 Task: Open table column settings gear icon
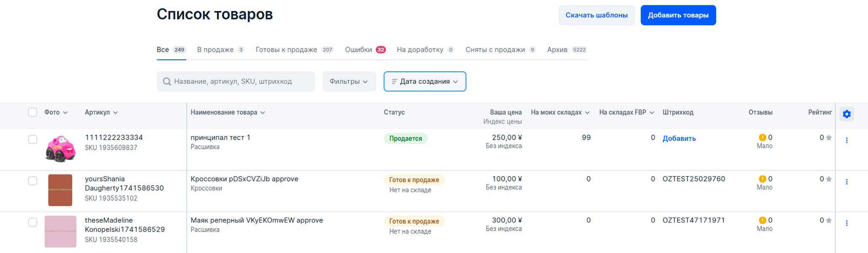tap(846, 114)
